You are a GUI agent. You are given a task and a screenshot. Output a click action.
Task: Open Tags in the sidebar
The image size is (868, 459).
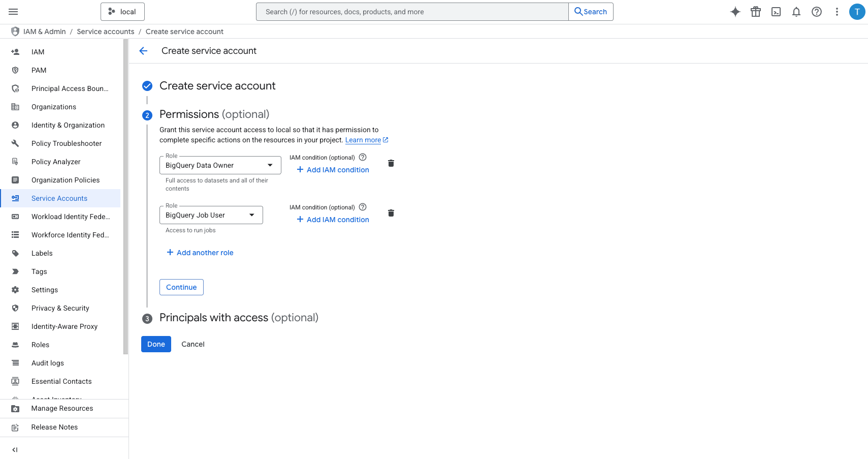pyautogui.click(x=60, y=271)
